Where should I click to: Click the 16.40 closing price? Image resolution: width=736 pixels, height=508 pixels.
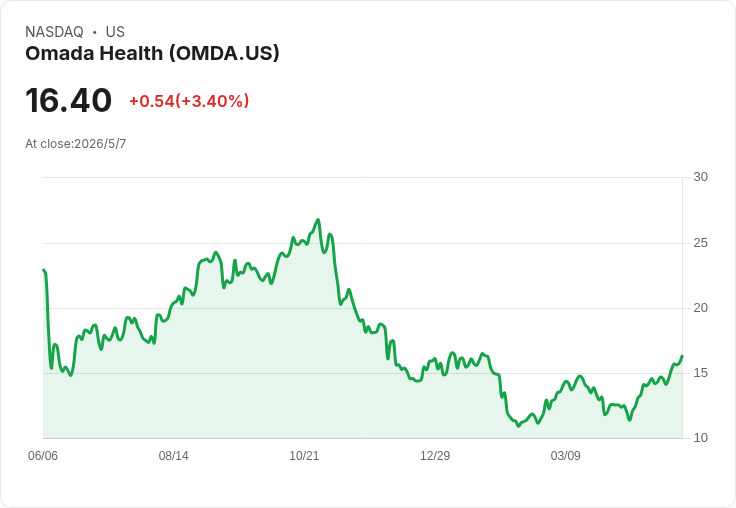(x=69, y=100)
